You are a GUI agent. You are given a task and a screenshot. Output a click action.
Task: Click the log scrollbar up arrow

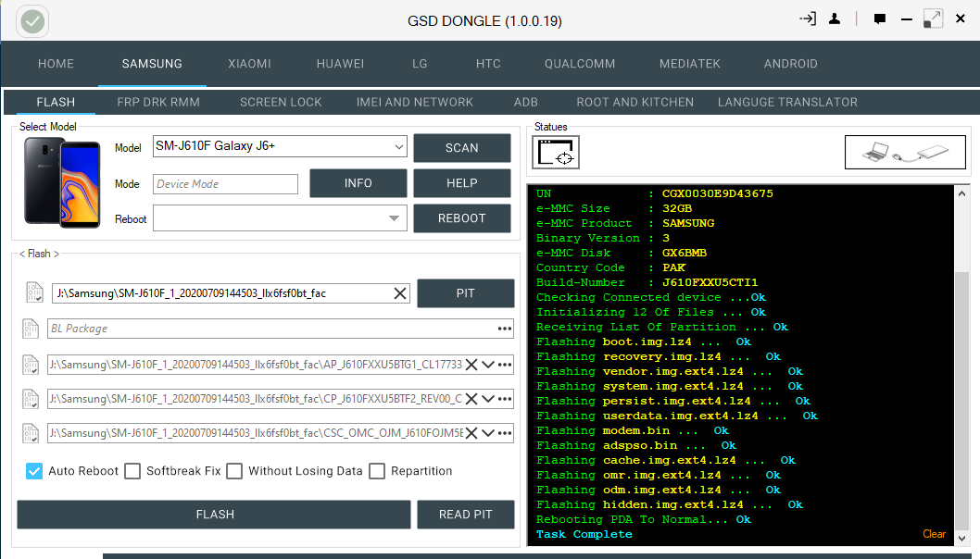pyautogui.click(x=962, y=193)
